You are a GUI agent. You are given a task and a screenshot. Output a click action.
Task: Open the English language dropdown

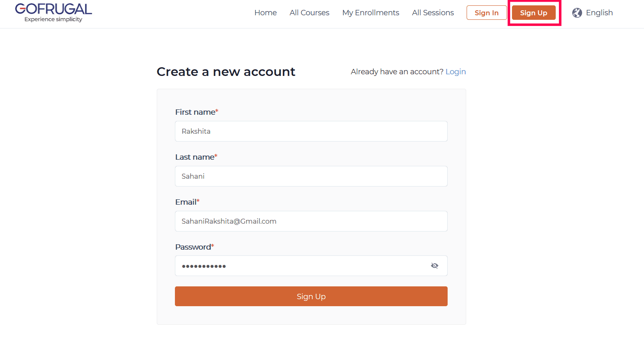click(599, 13)
